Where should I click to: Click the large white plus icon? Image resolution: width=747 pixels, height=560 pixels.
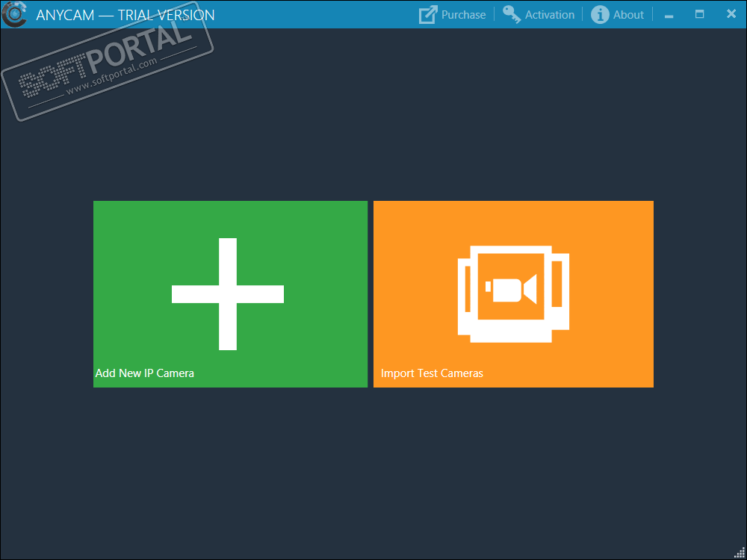click(228, 293)
